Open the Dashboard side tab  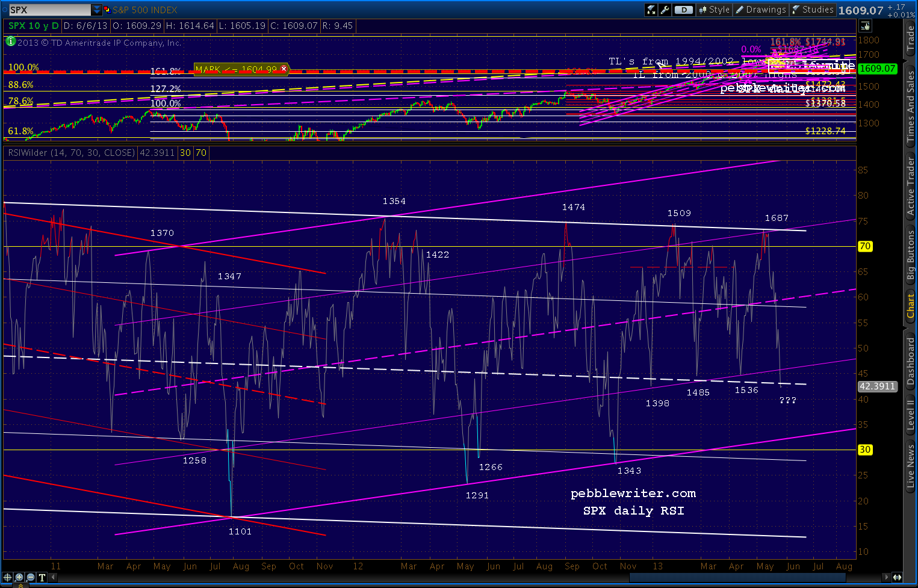coord(911,361)
